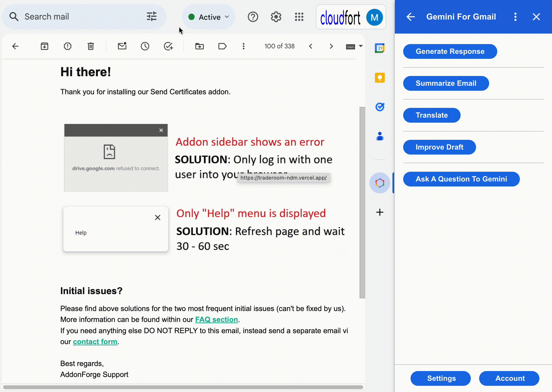Screen dimensions: 552x392
Task: Open Google Keep side panel icon
Action: 380,78
